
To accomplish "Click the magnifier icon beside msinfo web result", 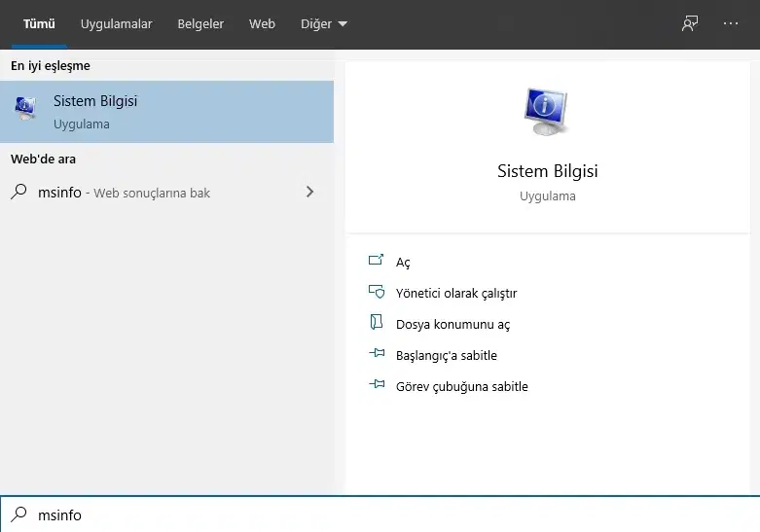I will coord(18,192).
